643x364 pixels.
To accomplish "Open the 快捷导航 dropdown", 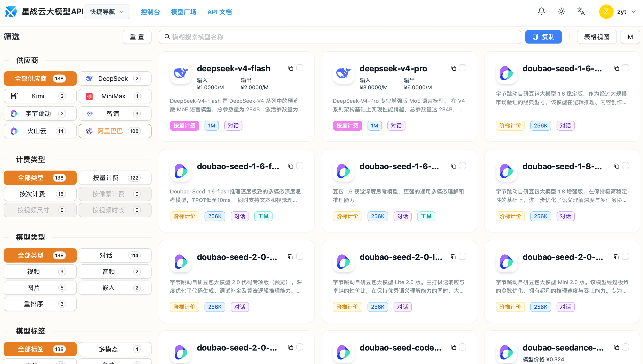I will tap(107, 12).
